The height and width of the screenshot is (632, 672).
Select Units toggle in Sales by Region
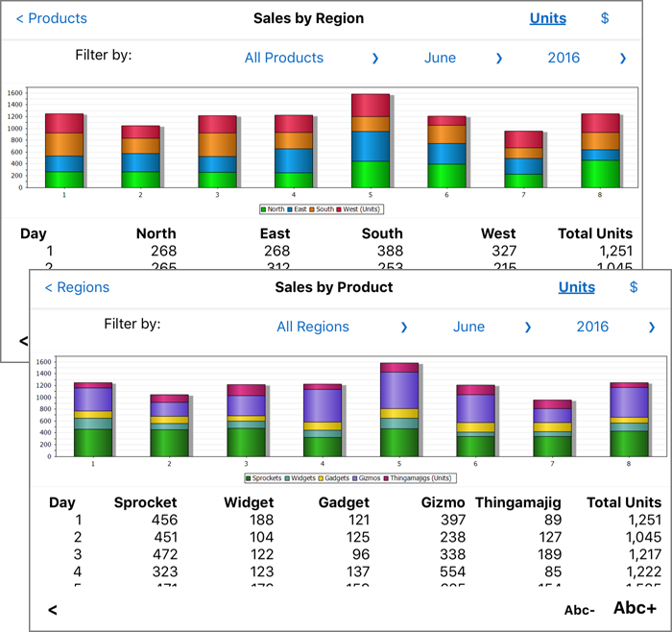(x=547, y=18)
